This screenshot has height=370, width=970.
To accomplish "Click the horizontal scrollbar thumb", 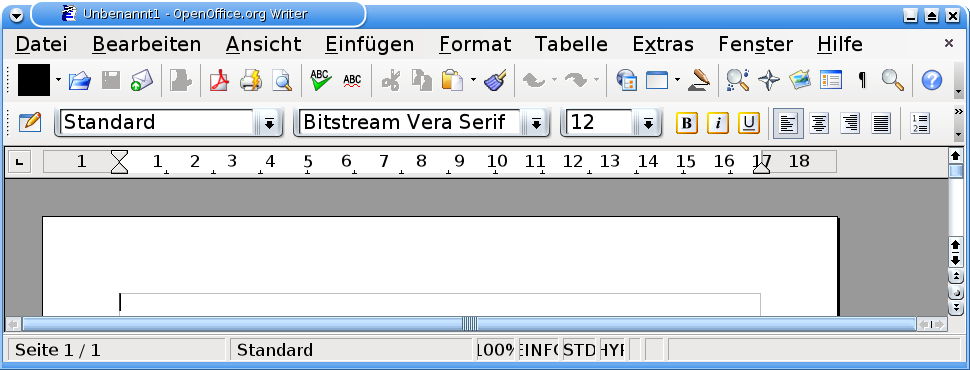I will tap(468, 324).
